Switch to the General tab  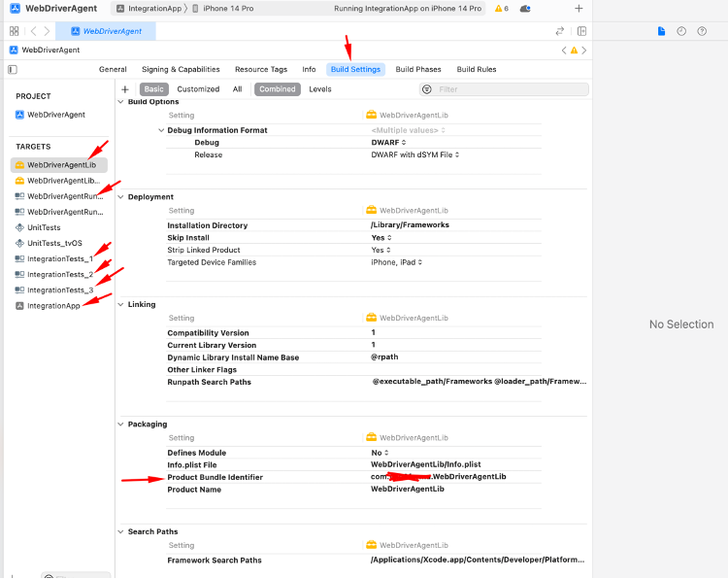[x=113, y=69]
